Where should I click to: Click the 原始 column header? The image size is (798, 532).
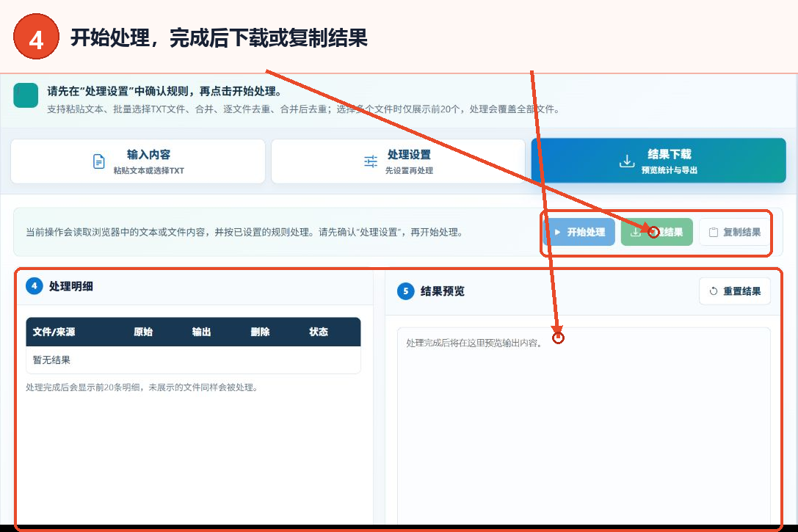click(143, 332)
